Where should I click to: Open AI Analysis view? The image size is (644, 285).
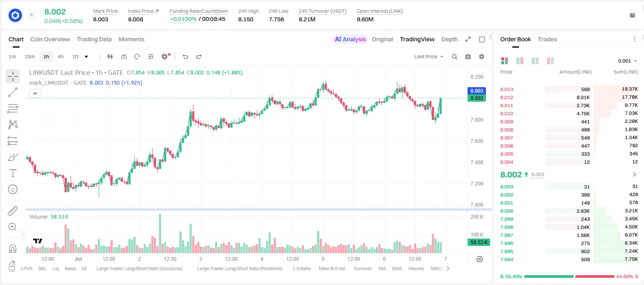350,39
